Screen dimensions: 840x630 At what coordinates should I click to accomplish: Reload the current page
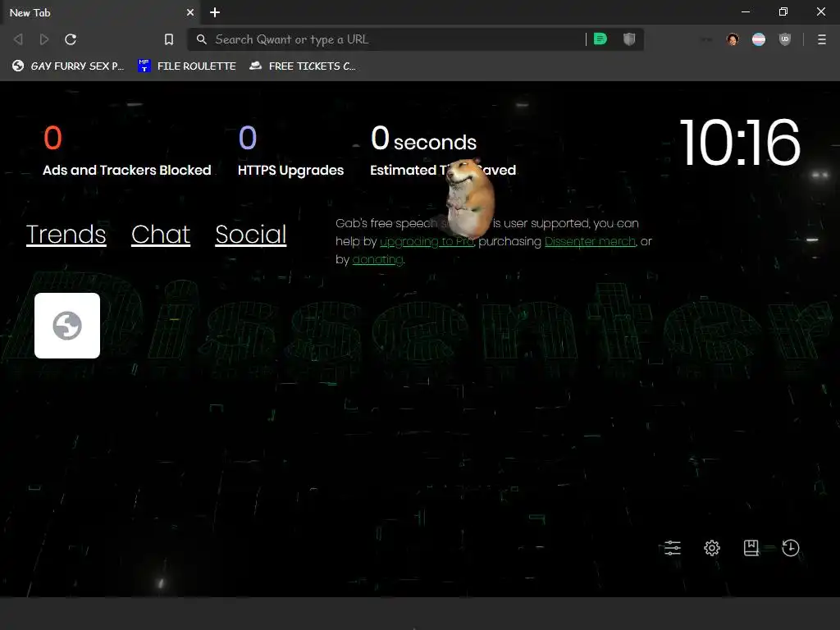[x=71, y=39]
